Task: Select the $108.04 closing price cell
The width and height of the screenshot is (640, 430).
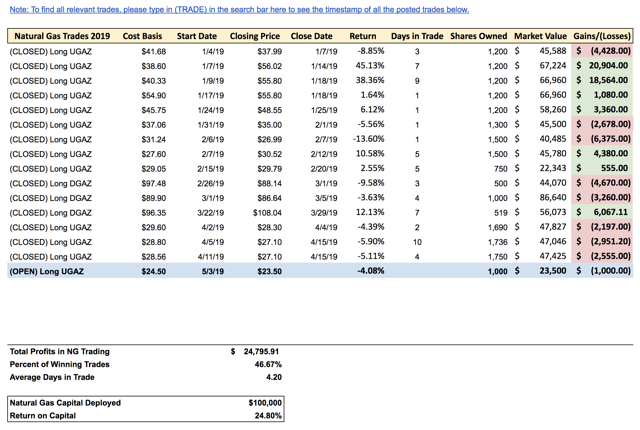Action: point(267,213)
